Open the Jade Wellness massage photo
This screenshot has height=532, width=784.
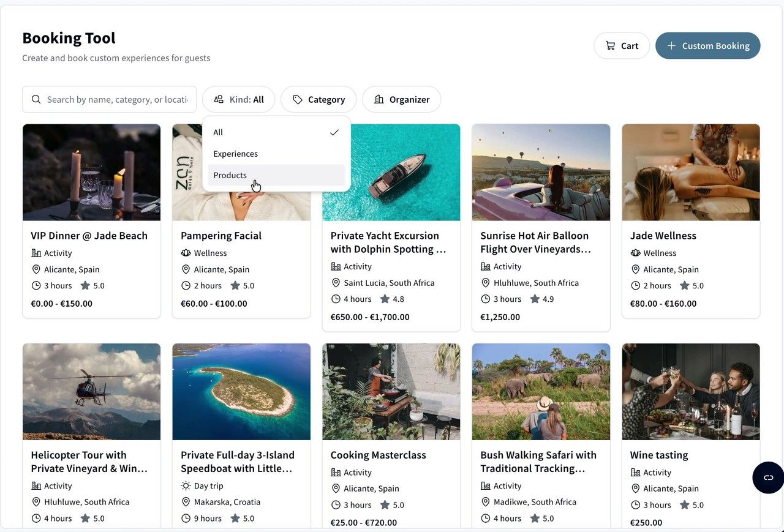[x=691, y=173]
